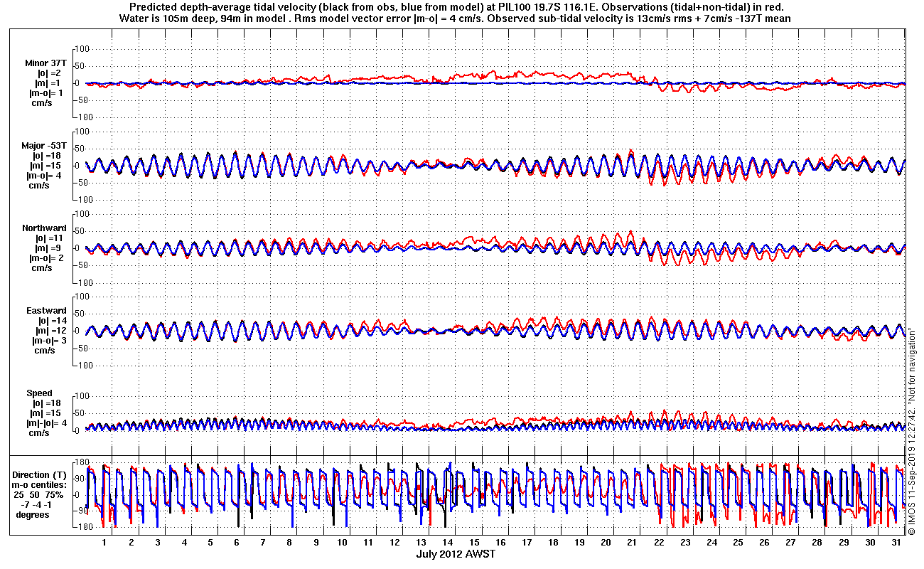
Task: Click the 'Eastward' panel label
Action: [x=46, y=311]
